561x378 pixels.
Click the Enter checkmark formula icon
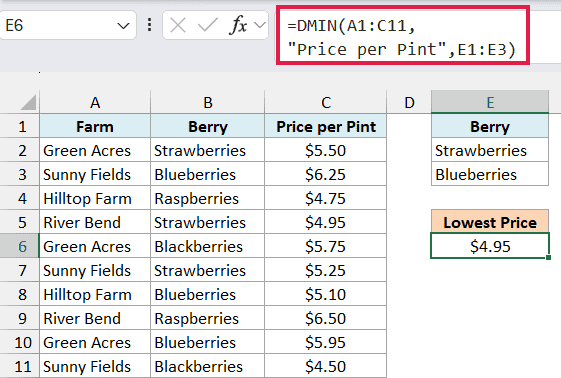pos(208,26)
